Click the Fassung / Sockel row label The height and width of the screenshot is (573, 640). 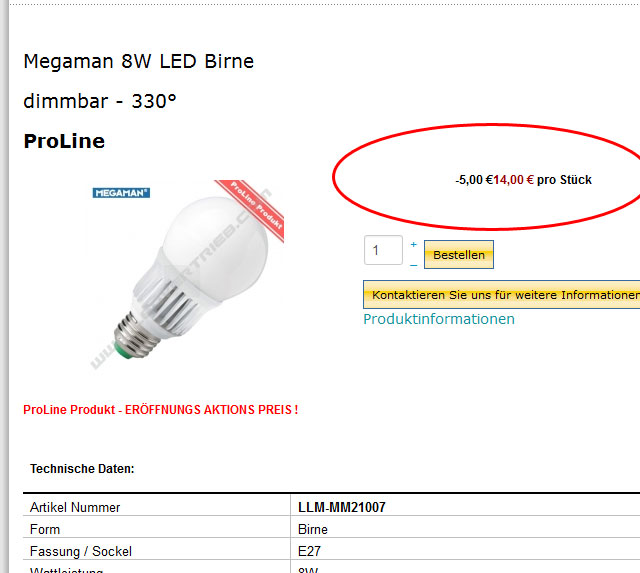tap(81, 551)
